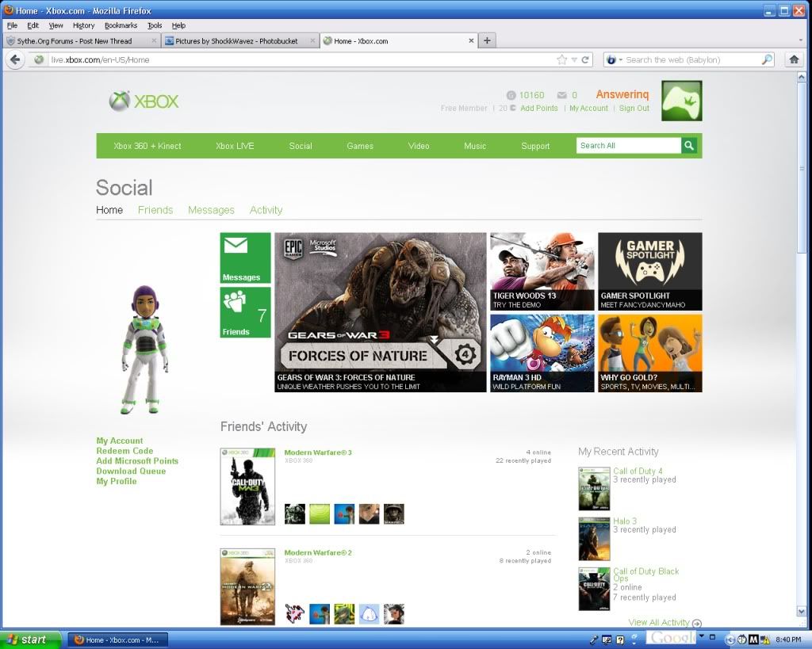The image size is (812, 649).
Task: Open the Friends tile showing 7
Action: coord(246,312)
